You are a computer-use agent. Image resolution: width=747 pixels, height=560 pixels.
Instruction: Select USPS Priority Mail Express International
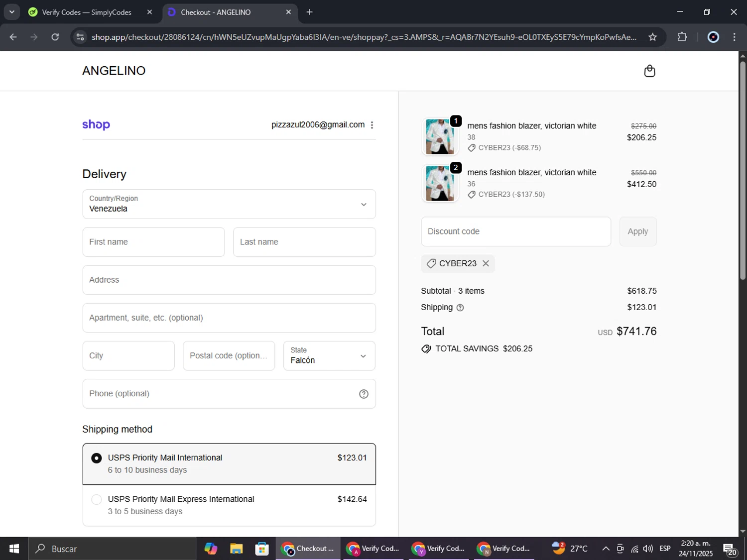(x=229, y=505)
